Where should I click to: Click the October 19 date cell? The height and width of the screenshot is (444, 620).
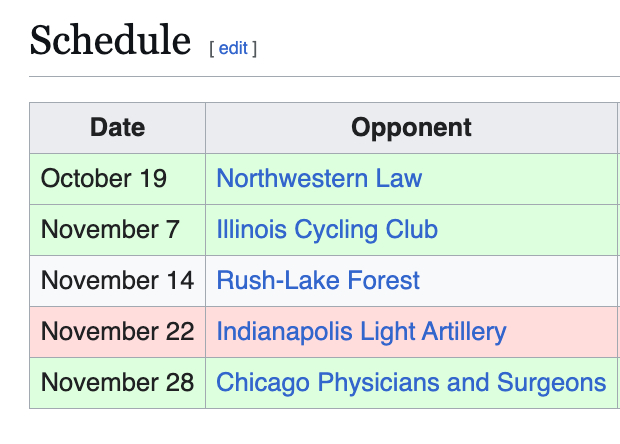click(104, 179)
